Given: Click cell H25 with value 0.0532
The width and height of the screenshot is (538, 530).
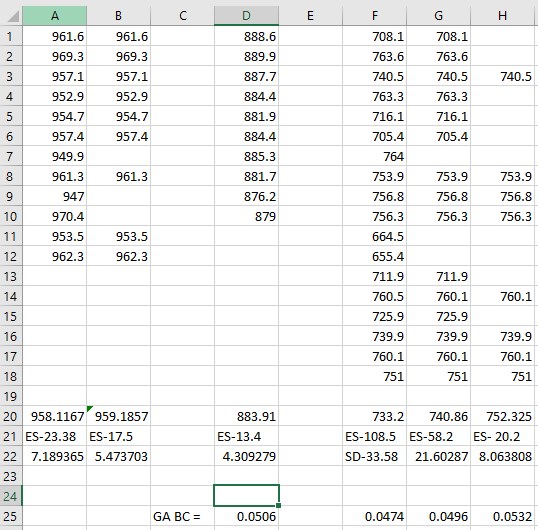Looking at the screenshot, I should point(502,516).
